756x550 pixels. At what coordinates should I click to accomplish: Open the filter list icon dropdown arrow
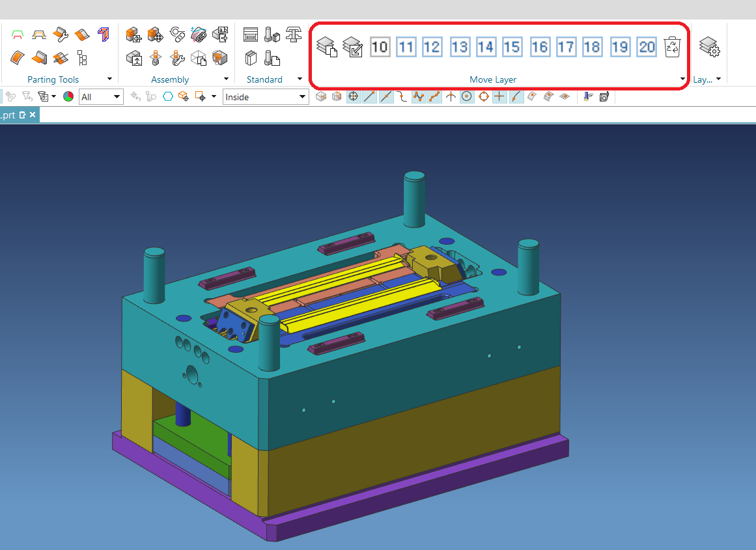(x=53, y=96)
